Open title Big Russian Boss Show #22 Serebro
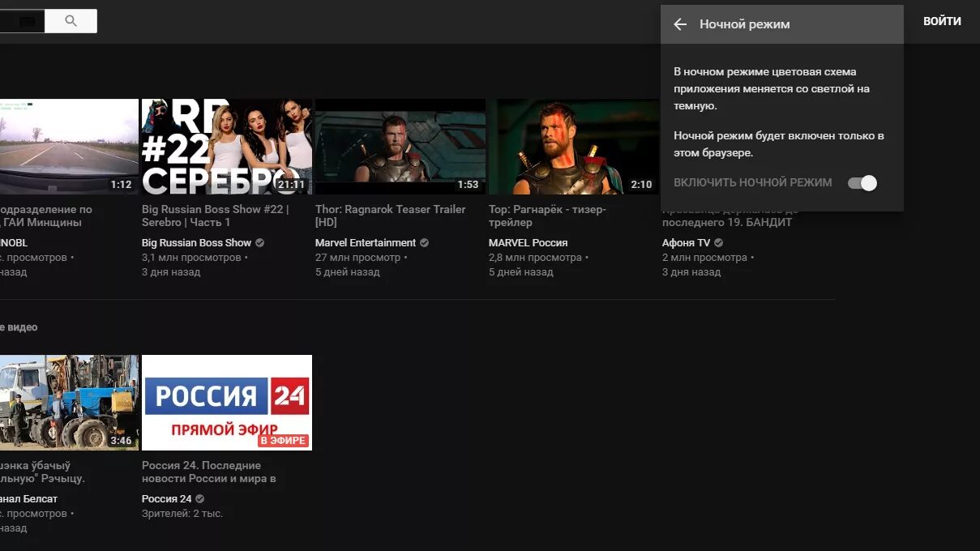 (215, 216)
